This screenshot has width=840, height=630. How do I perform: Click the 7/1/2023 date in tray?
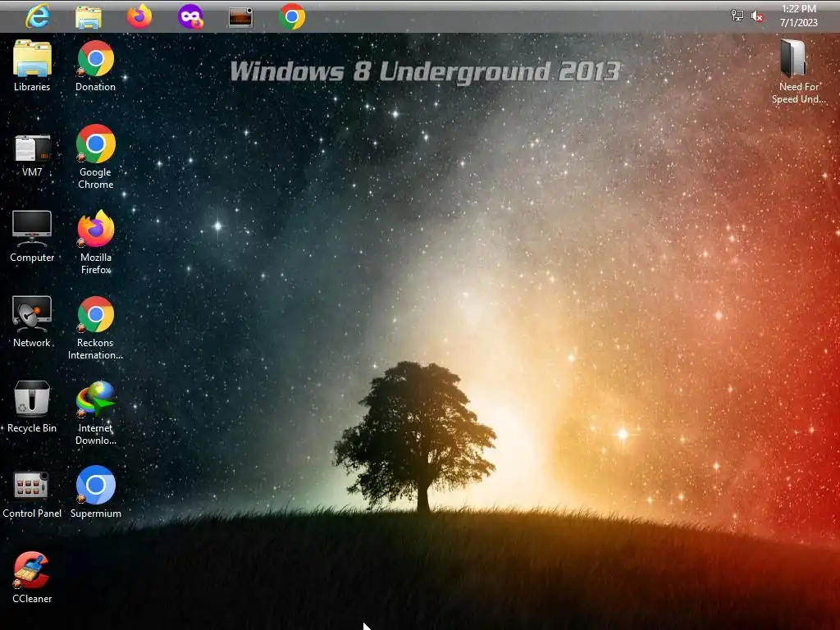pos(799,23)
